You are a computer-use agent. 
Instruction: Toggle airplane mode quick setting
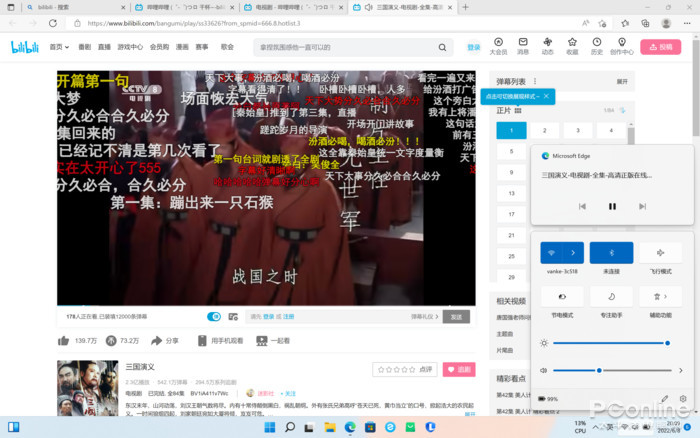pyautogui.click(x=660, y=253)
